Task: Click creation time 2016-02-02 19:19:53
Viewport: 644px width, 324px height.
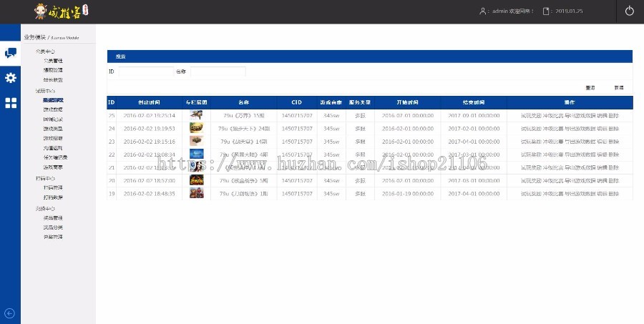Action: tap(149, 129)
